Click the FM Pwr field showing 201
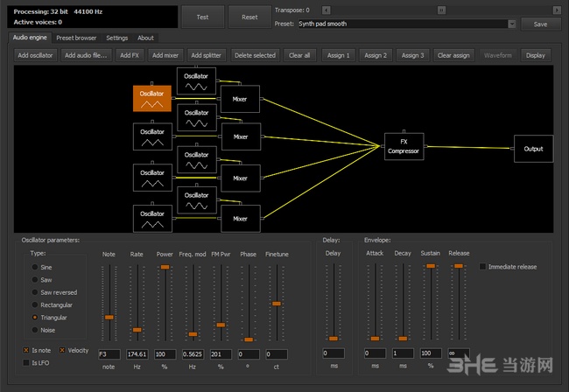This screenshot has height=392, width=569. coord(221,353)
